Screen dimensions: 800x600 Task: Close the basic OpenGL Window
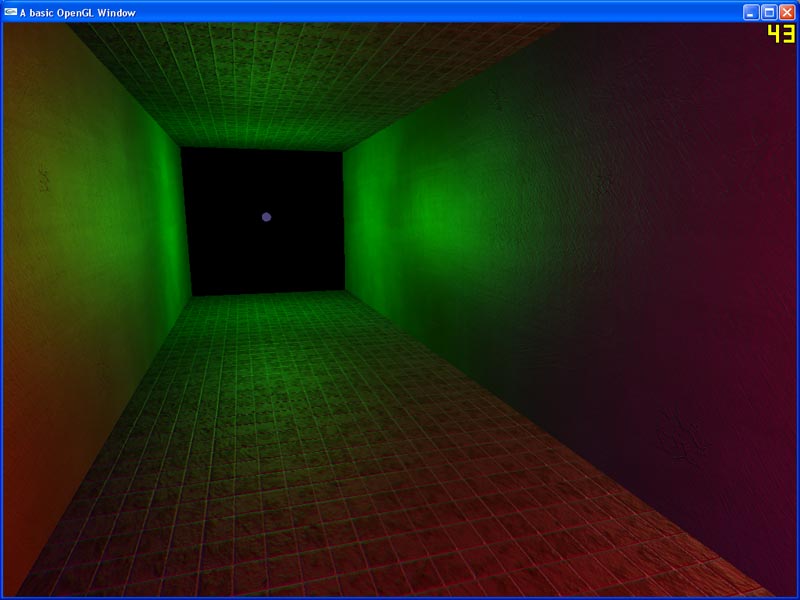tap(787, 12)
